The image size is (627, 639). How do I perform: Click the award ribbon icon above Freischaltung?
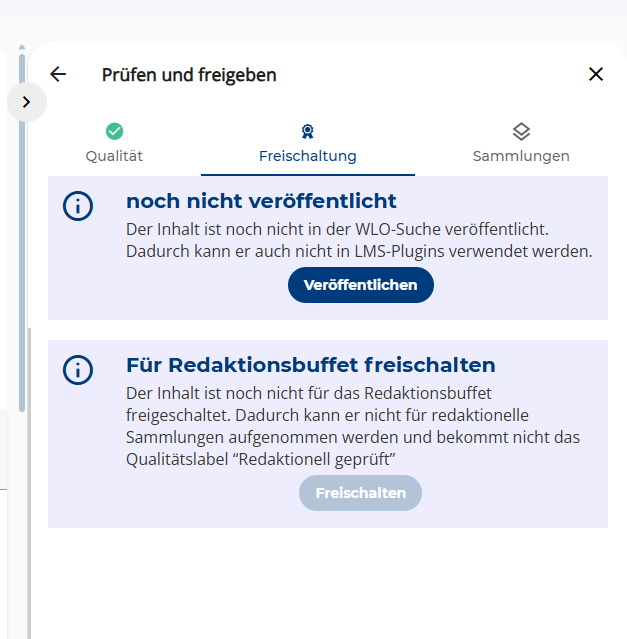308,132
